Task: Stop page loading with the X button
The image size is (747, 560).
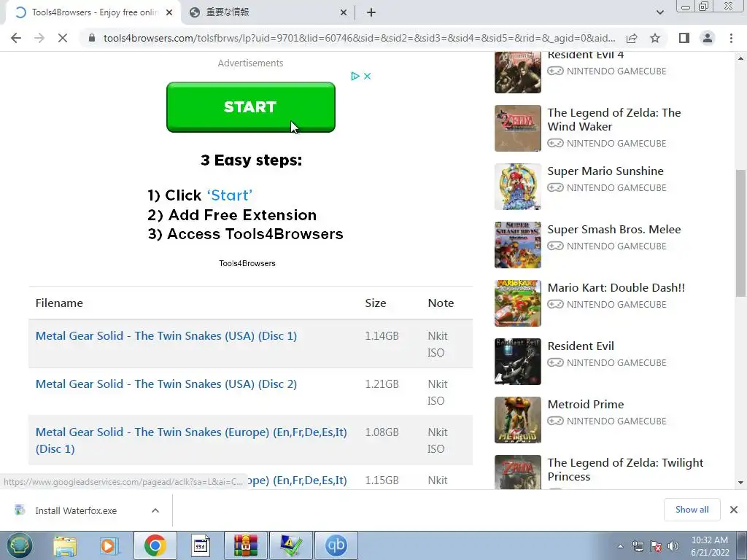Action: 63,38
